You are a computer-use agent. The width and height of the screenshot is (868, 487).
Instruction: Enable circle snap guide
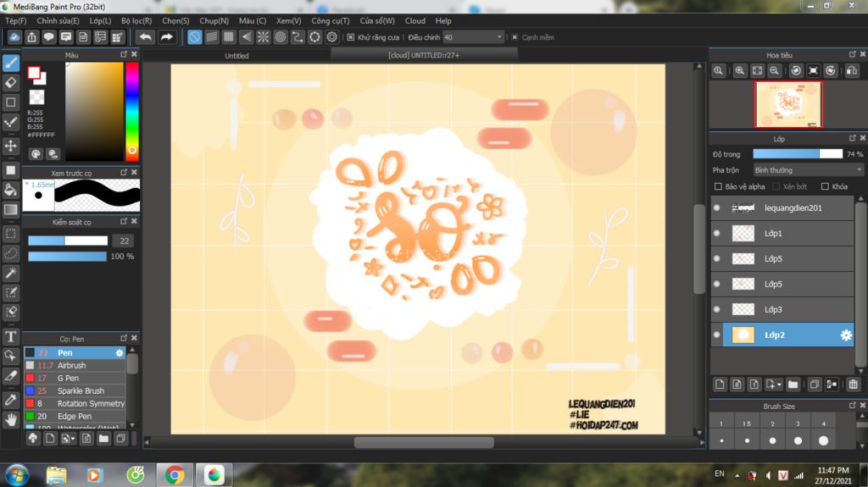pyautogui.click(x=280, y=37)
